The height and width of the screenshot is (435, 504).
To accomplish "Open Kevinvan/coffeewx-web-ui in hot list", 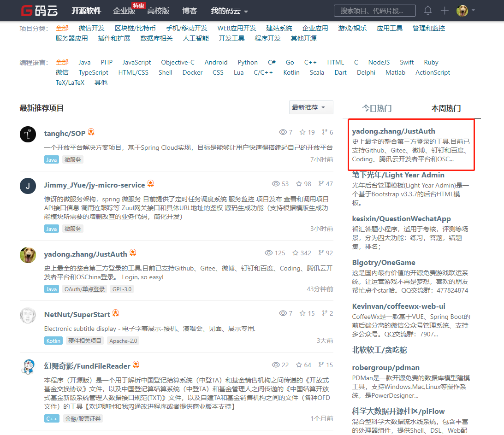I will click(x=398, y=306).
